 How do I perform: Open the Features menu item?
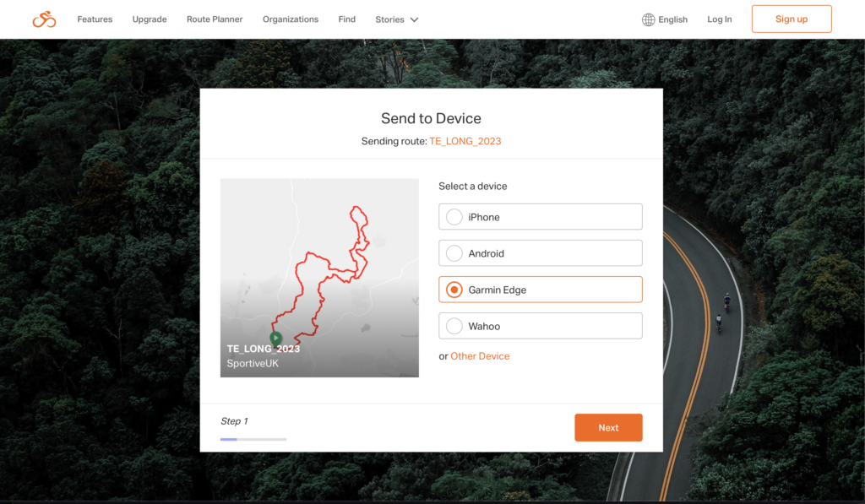[x=95, y=19]
